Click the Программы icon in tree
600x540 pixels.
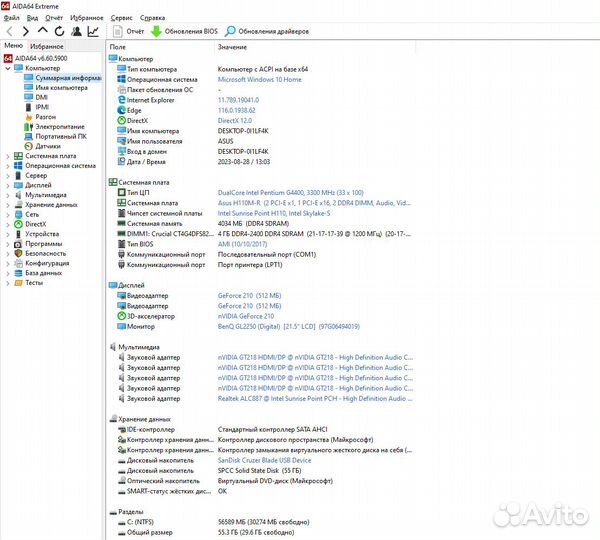click(x=18, y=244)
